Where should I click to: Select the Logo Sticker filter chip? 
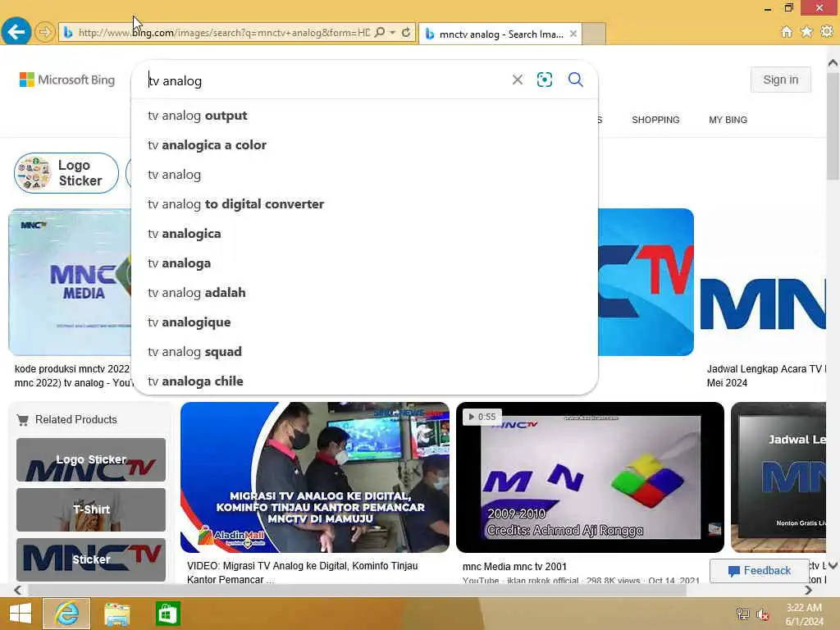point(66,173)
